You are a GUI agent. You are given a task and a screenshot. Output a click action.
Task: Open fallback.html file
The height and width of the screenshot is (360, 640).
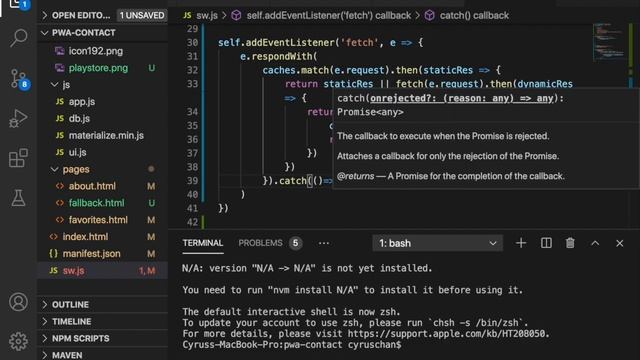coord(96,203)
